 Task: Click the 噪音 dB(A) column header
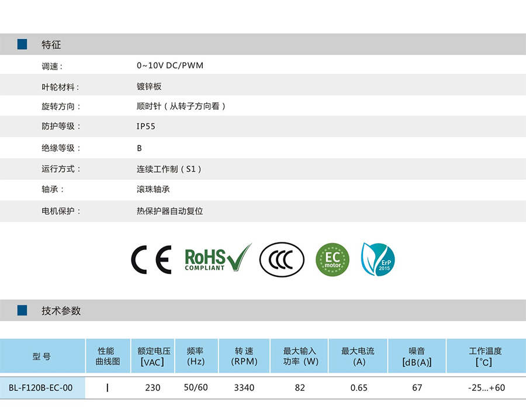coord(416,356)
